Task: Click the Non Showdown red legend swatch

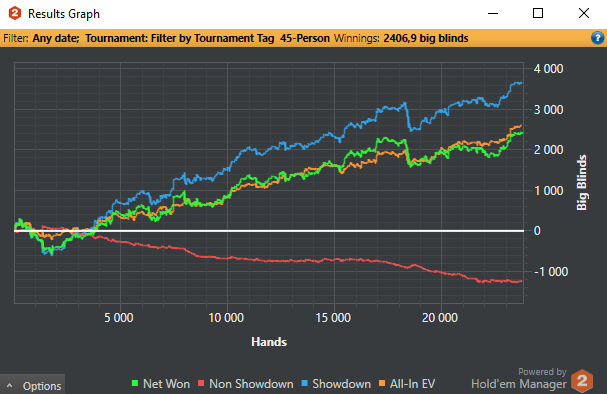Action: coord(201,383)
